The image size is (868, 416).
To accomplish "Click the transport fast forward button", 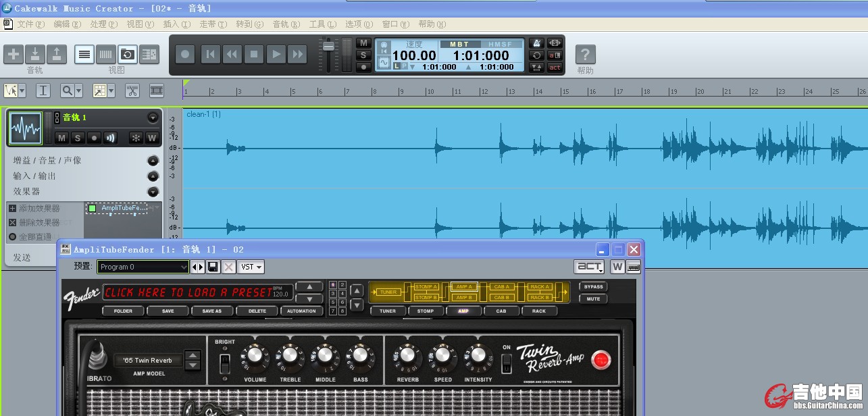I will pyautogui.click(x=297, y=54).
